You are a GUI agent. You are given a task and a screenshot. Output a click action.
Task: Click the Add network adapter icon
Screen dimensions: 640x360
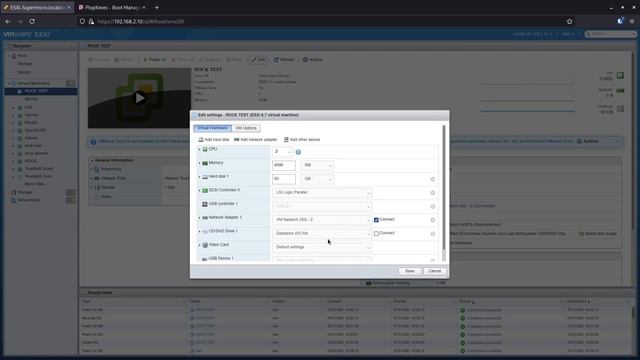pyautogui.click(x=236, y=140)
